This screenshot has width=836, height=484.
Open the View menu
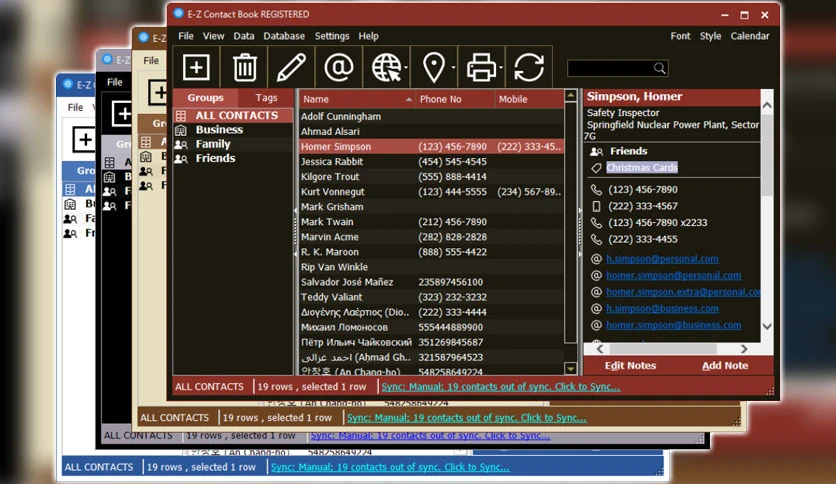213,36
